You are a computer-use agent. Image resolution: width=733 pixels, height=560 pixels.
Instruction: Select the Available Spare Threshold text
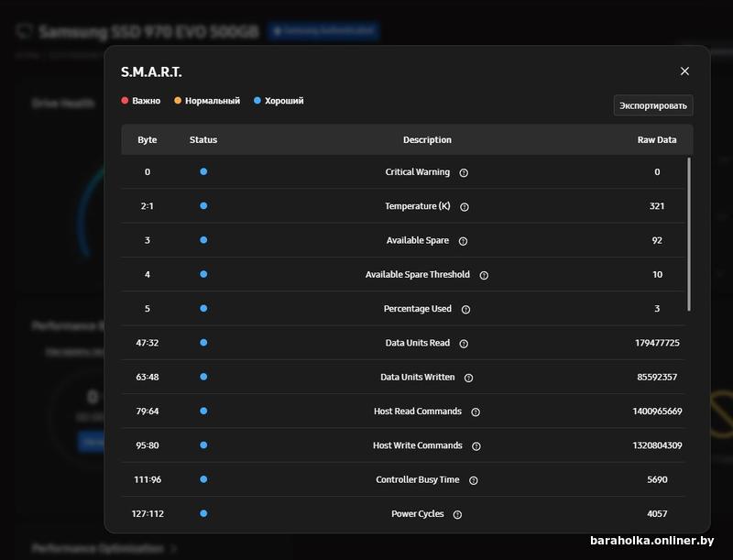point(418,274)
